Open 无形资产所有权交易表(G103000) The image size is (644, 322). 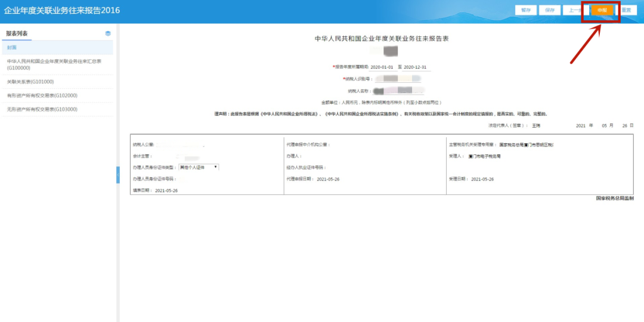coord(57,109)
